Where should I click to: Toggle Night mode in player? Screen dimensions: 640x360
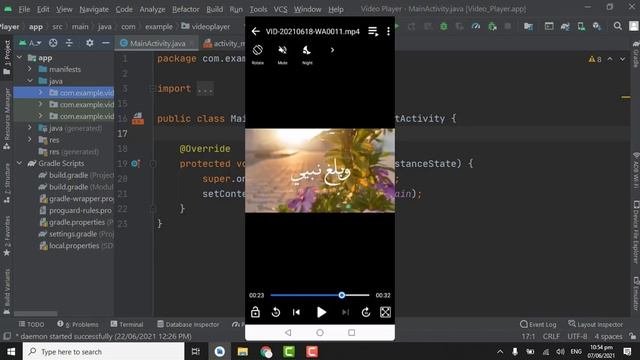[x=307, y=50]
